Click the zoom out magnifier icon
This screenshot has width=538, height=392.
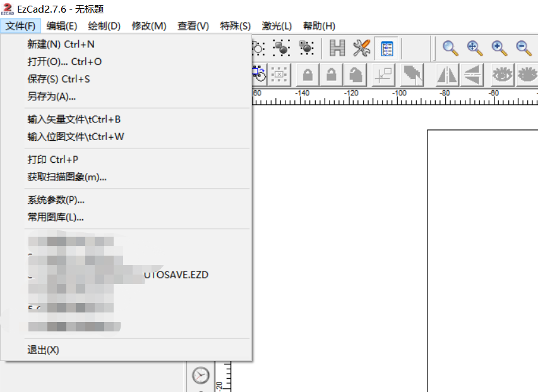[x=523, y=48]
